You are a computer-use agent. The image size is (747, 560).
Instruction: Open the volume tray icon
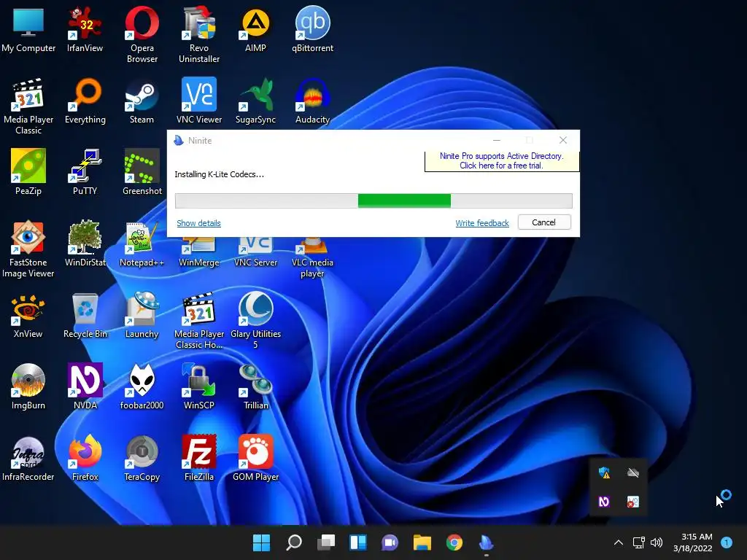(657, 542)
